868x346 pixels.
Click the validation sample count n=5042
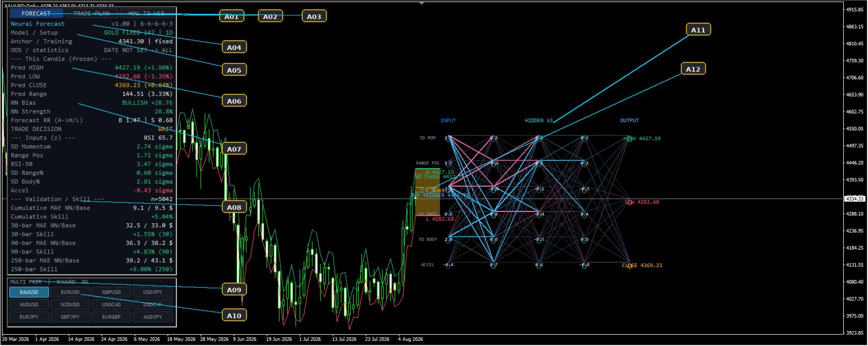coord(162,199)
